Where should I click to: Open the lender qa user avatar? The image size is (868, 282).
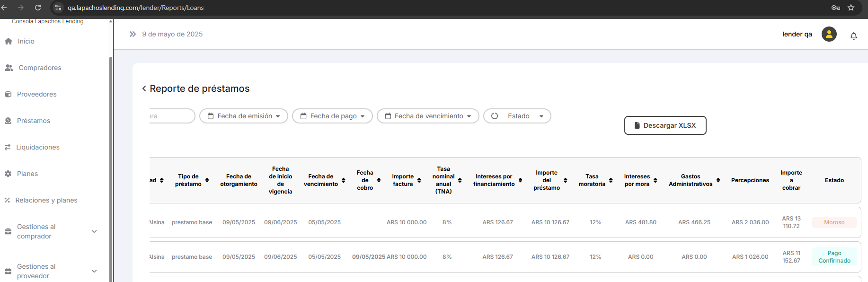[x=829, y=34]
